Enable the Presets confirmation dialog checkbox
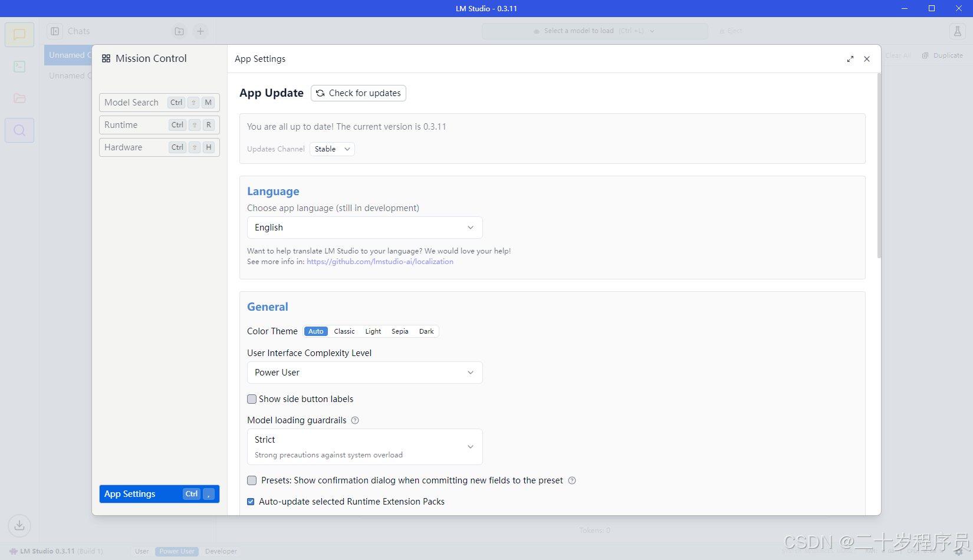The width and height of the screenshot is (973, 560). [x=252, y=480]
